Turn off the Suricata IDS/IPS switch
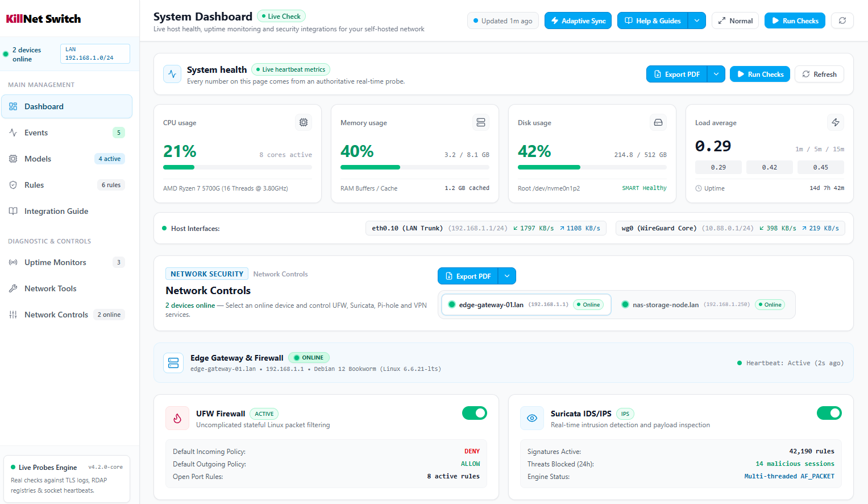The width and height of the screenshot is (868, 504). [829, 413]
